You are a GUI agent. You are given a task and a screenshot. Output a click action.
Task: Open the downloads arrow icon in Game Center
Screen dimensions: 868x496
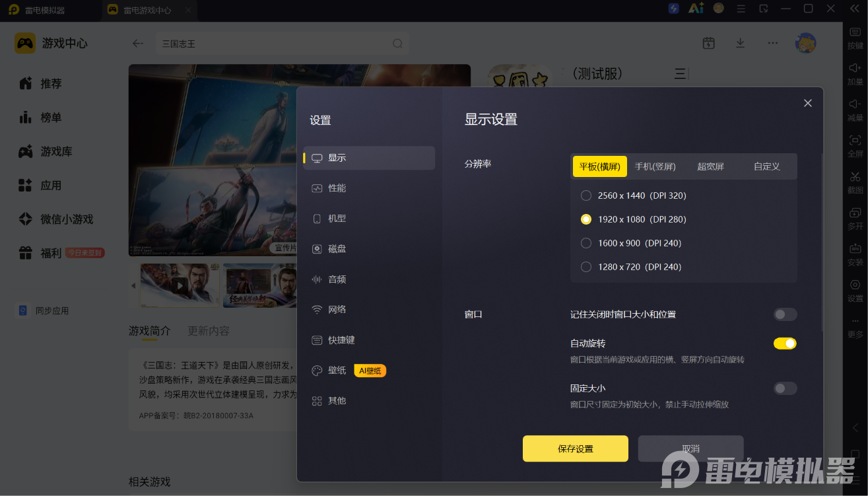[x=741, y=43]
